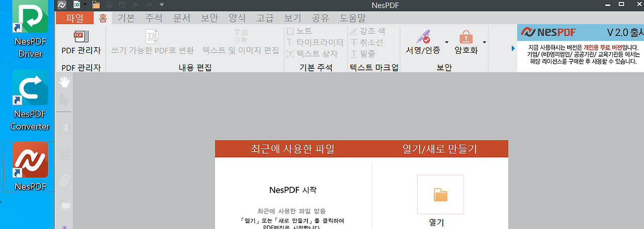Image resolution: width=644 pixels, height=229 pixels.
Task: Click the redo arrow in quick-access bar
Action: coord(149,5)
